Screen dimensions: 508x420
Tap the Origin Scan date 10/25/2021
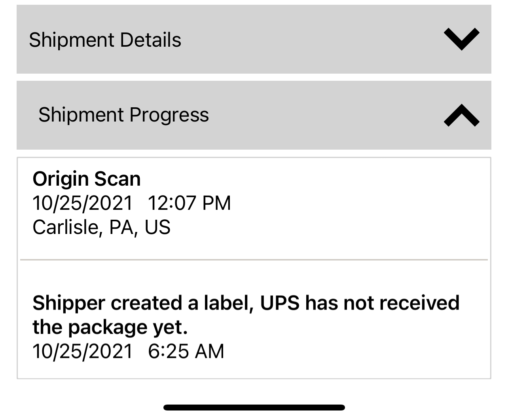coord(83,203)
